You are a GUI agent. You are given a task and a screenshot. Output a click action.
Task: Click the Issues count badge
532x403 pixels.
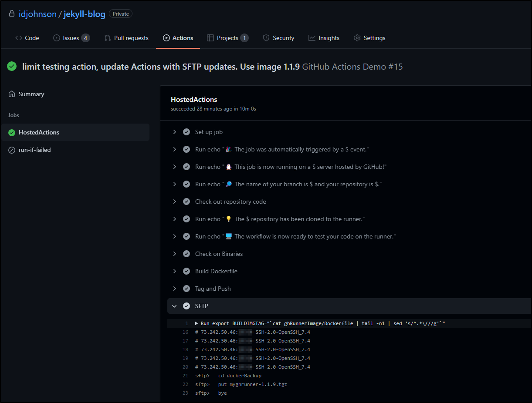(x=85, y=38)
